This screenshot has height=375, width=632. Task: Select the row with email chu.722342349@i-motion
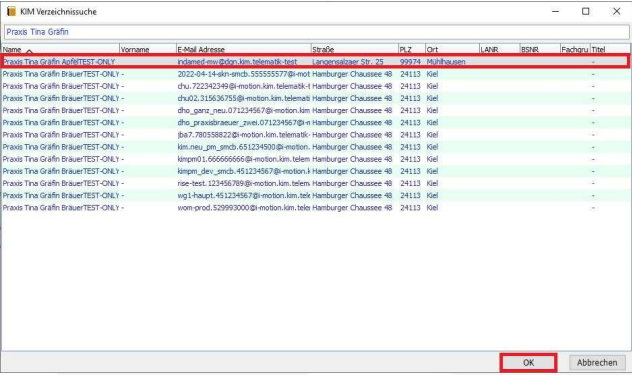pyautogui.click(x=316, y=86)
